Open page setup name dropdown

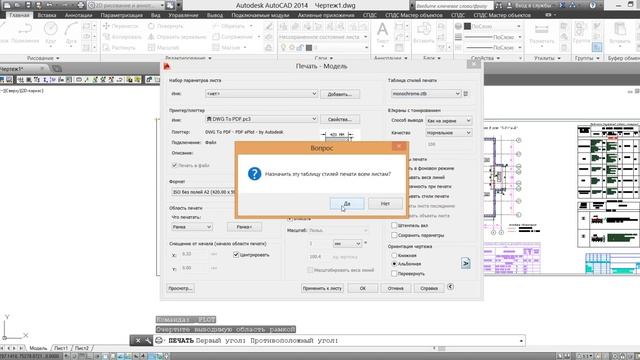pos(261,94)
